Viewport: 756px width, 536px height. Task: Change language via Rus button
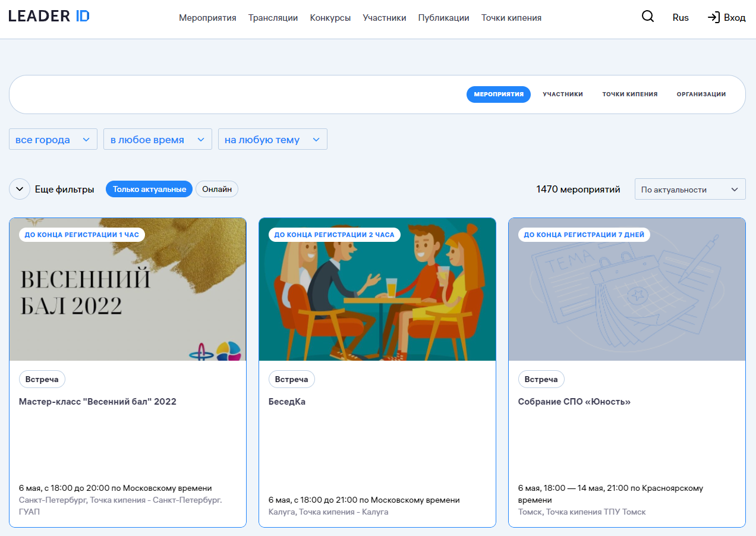point(681,18)
